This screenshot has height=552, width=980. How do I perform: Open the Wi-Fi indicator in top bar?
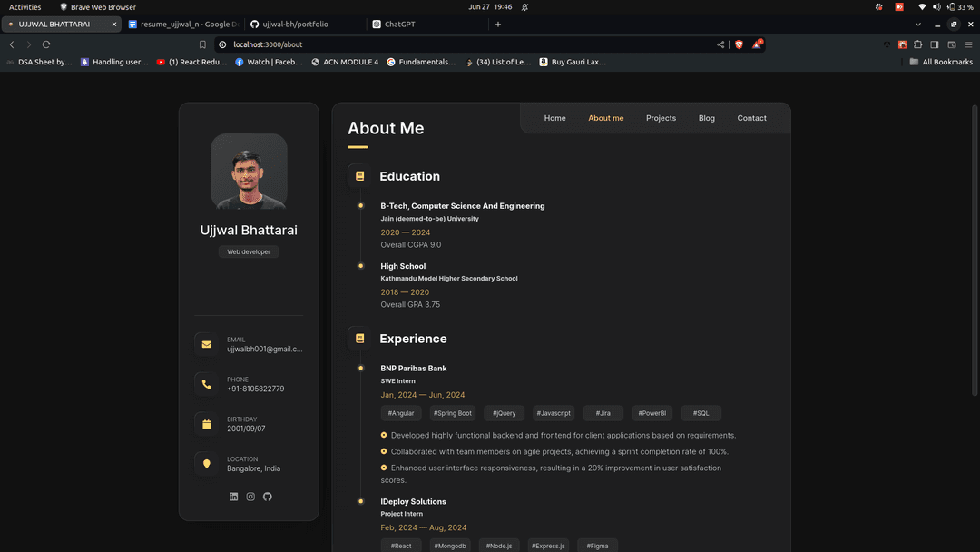(922, 7)
